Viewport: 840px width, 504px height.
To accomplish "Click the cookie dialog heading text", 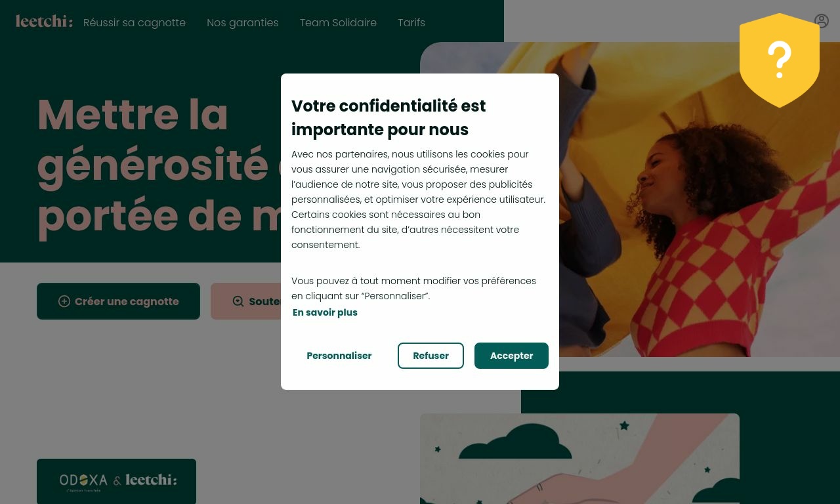I will [388, 117].
